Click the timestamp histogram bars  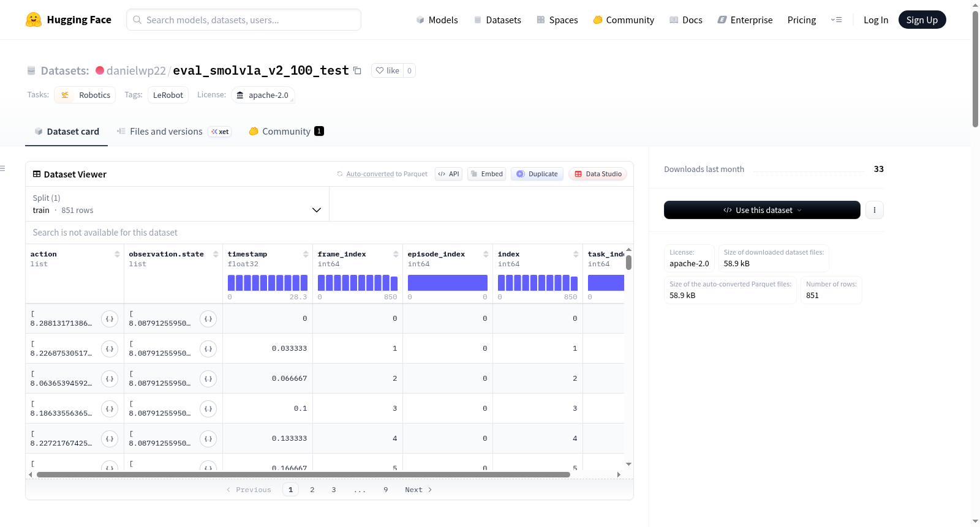click(x=268, y=283)
